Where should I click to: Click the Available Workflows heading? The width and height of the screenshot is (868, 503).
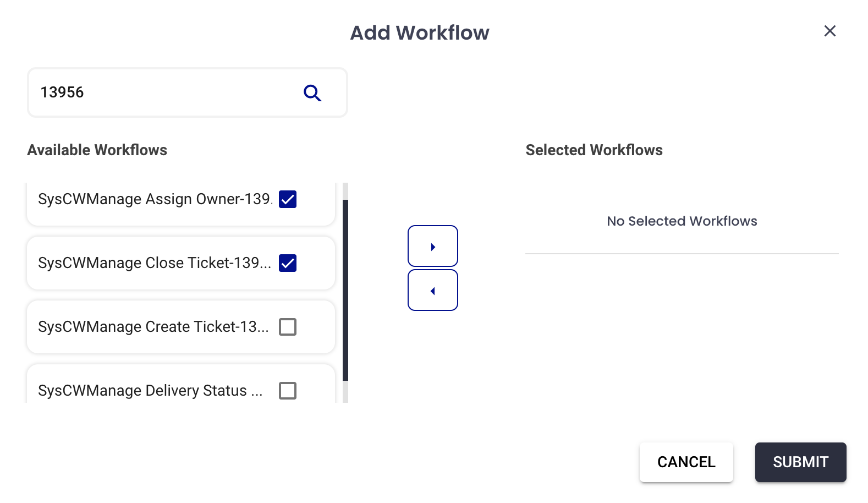(97, 150)
